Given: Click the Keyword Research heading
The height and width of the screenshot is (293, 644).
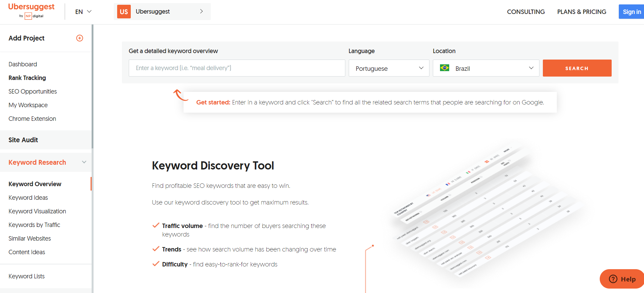Looking at the screenshot, I should coord(37,162).
